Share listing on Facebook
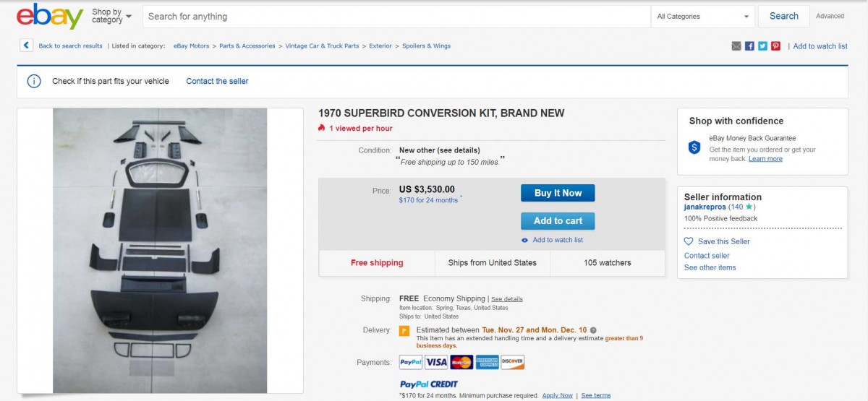The width and height of the screenshot is (868, 401). click(749, 46)
